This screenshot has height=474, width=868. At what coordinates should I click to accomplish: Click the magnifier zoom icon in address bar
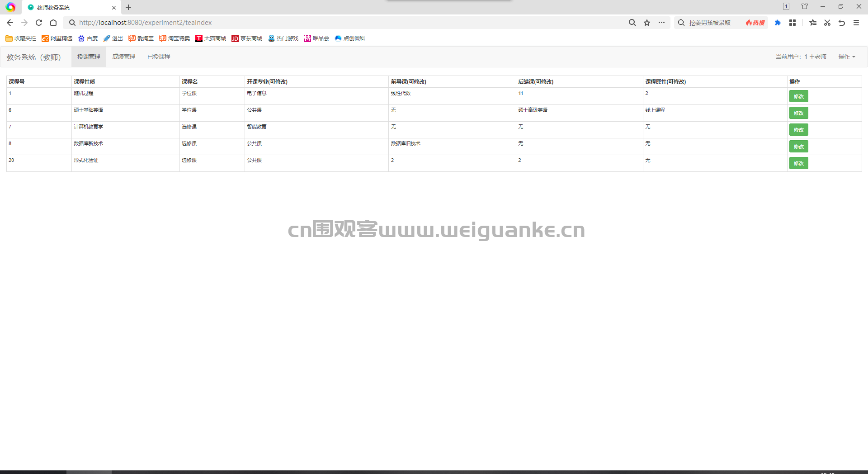[632, 23]
